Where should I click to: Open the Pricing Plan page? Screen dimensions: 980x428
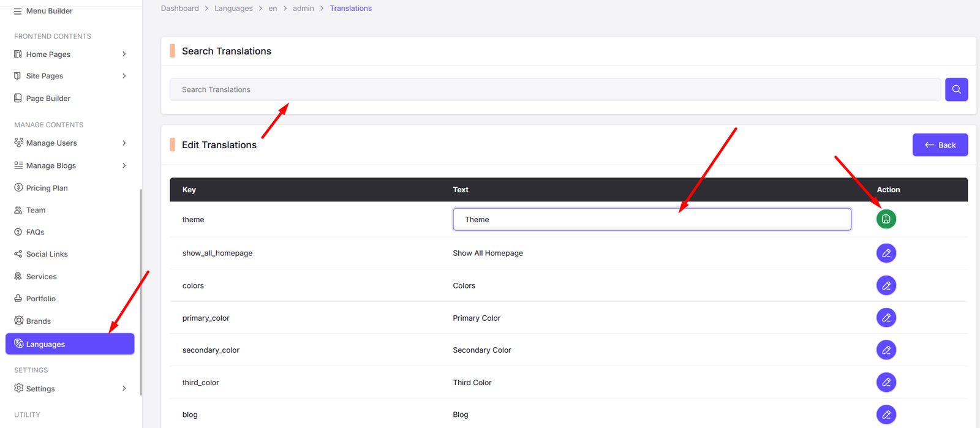point(47,188)
